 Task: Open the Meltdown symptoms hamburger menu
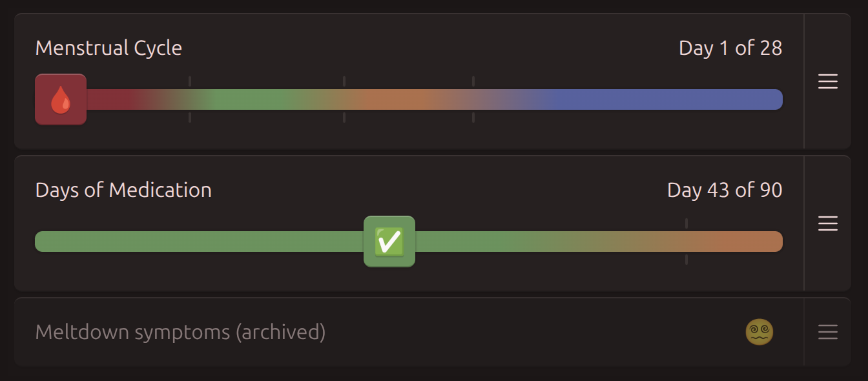click(827, 331)
